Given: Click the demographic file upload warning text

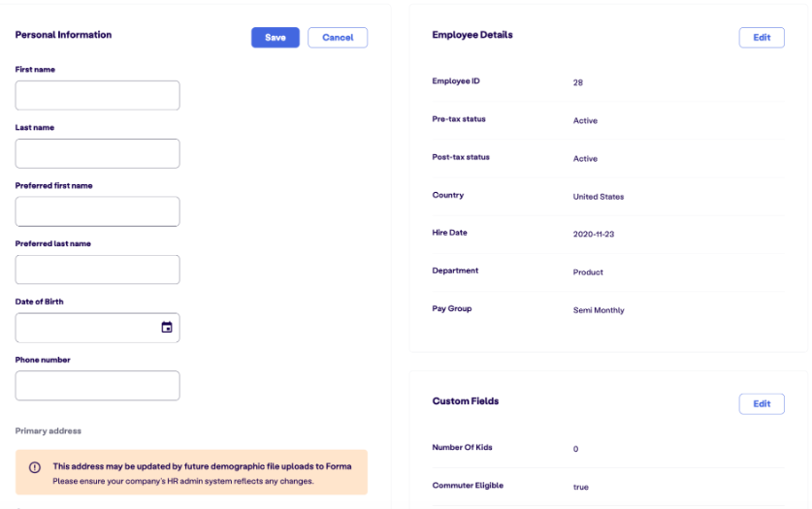Looking at the screenshot, I should 202,466.
